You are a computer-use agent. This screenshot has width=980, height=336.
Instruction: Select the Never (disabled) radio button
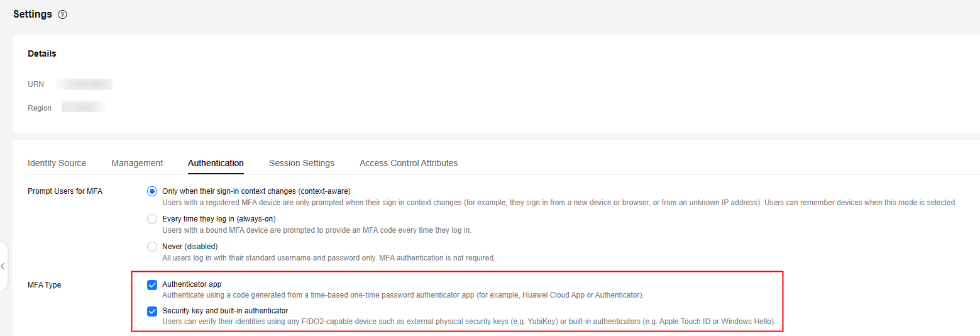point(152,247)
